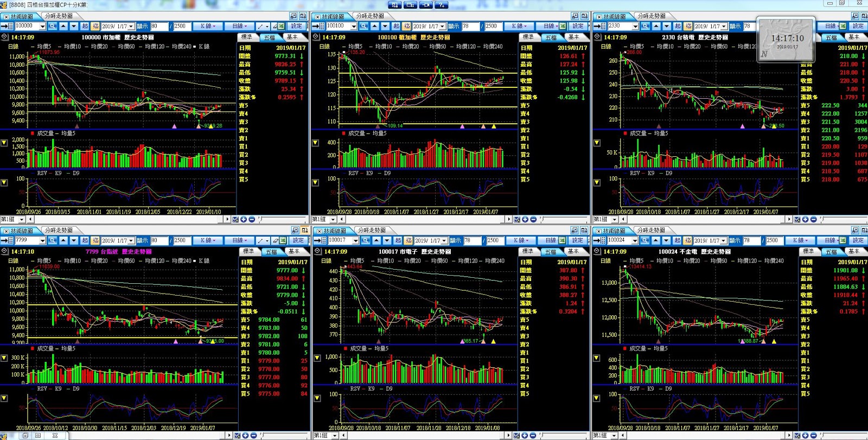Click the eraser icon in 7799 chart toolbar
This screenshot has width=868, height=440.
(x=276, y=240)
